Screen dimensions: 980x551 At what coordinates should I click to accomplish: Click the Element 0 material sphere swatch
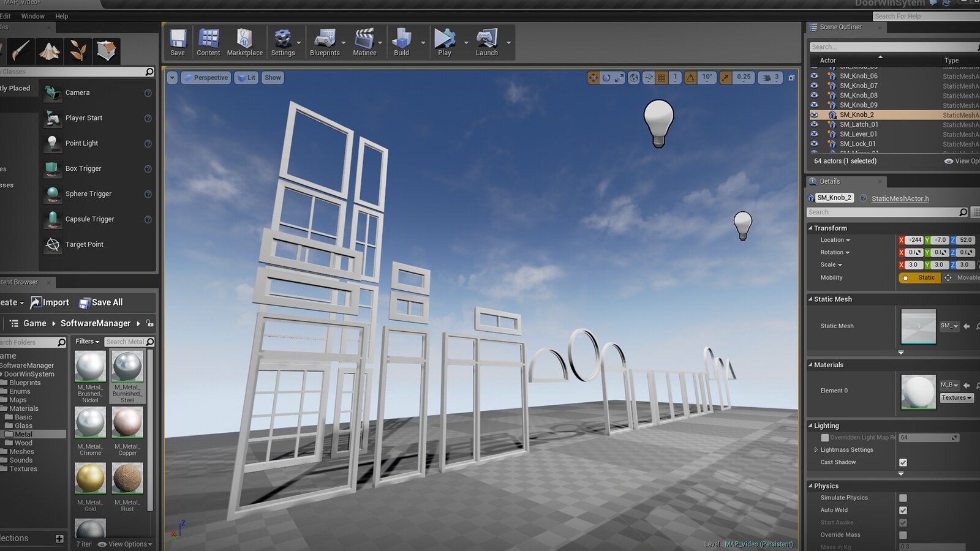click(x=918, y=392)
